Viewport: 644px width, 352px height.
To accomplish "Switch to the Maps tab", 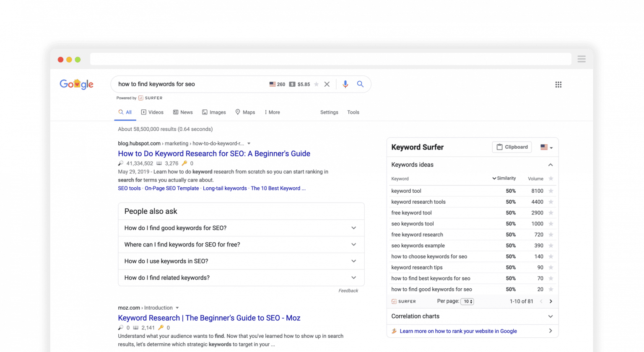I will [245, 112].
